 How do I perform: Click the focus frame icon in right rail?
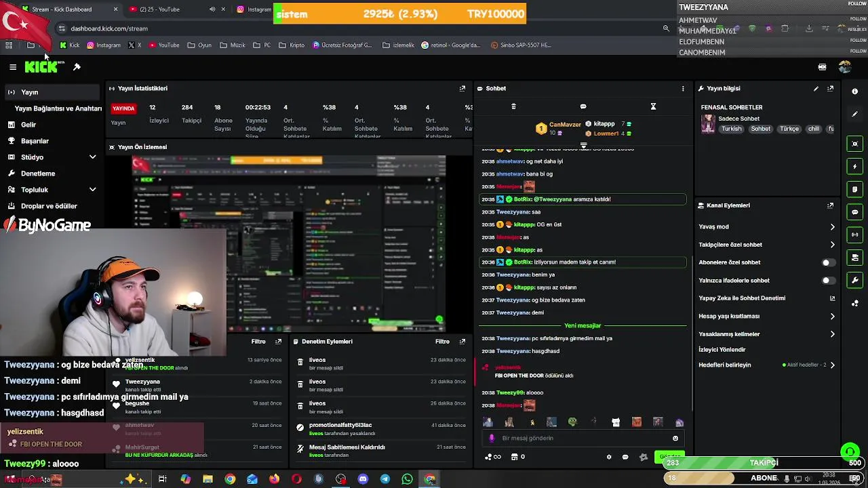(x=854, y=143)
